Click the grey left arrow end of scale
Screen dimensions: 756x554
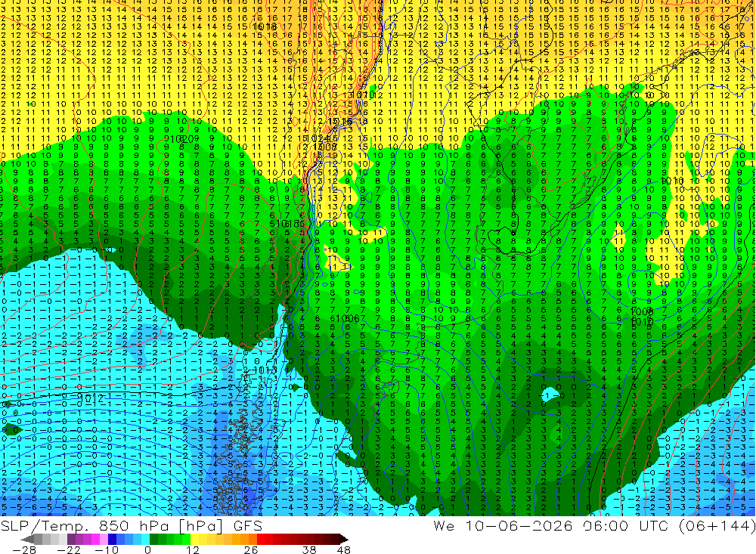click(27, 540)
